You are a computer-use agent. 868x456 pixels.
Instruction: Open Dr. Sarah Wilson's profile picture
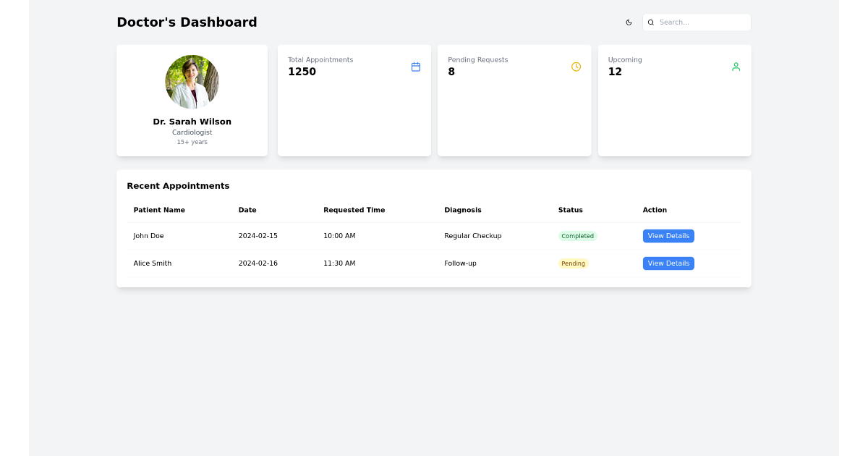(192, 81)
